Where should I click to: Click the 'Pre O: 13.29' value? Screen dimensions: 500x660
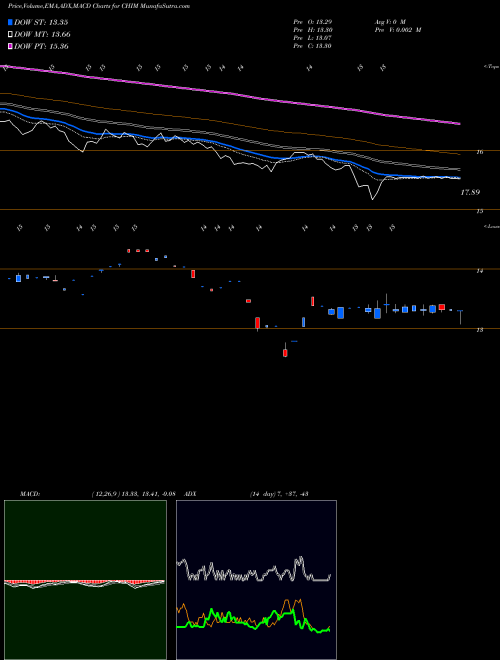click(x=313, y=21)
